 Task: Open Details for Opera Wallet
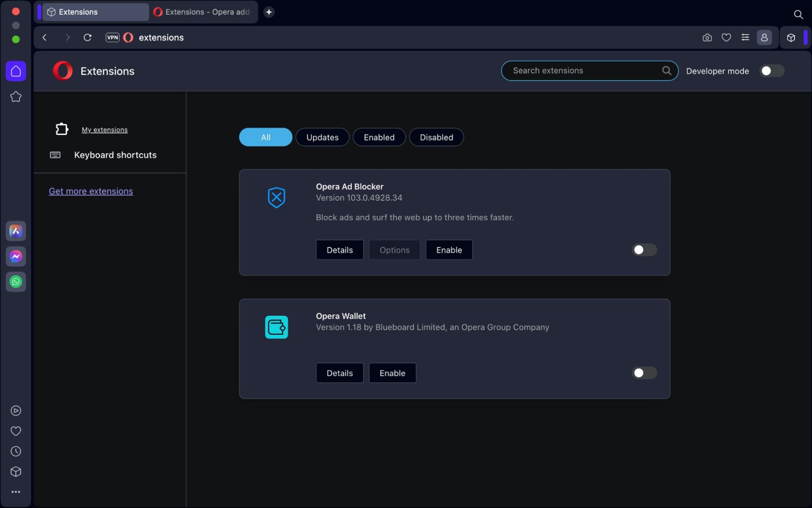pyautogui.click(x=340, y=373)
